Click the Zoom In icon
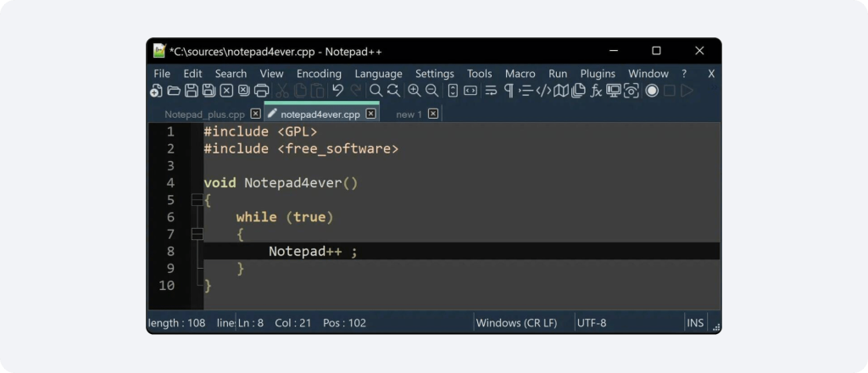This screenshot has width=868, height=373. (x=414, y=91)
